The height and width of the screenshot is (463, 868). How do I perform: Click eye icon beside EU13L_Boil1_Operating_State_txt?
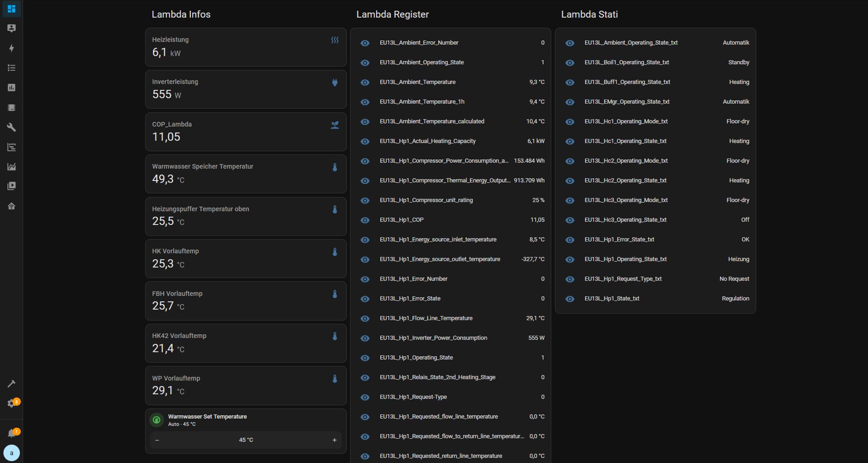(x=570, y=63)
